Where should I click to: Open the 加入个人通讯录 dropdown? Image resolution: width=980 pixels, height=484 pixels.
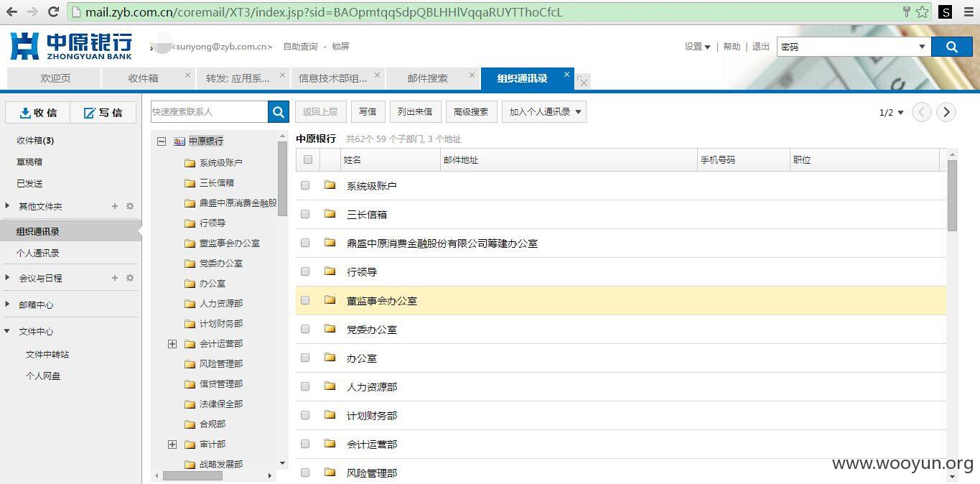pyautogui.click(x=544, y=112)
